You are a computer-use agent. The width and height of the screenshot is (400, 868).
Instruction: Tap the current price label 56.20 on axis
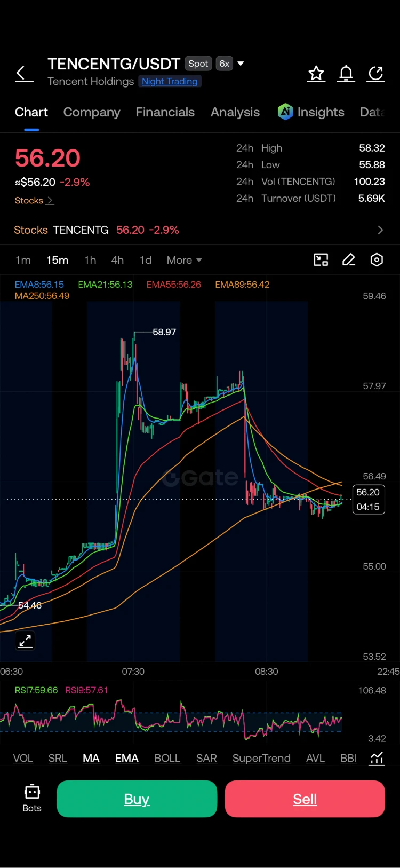click(x=369, y=500)
